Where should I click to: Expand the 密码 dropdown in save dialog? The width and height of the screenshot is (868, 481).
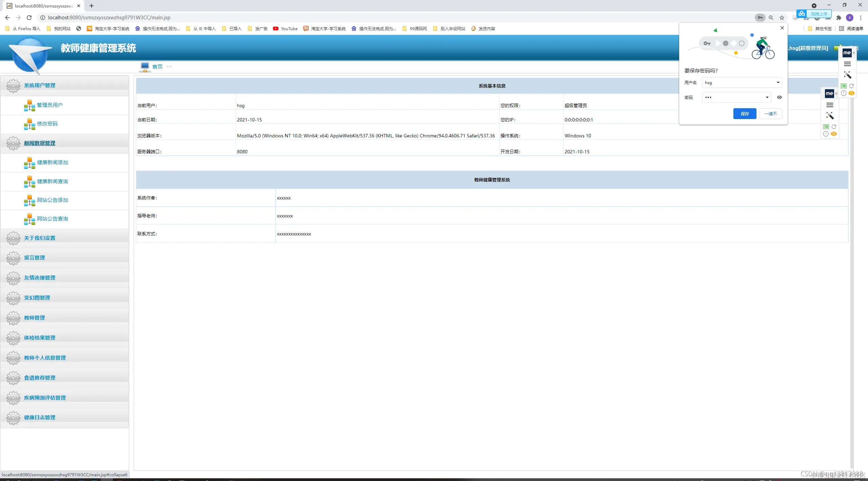[x=767, y=97]
